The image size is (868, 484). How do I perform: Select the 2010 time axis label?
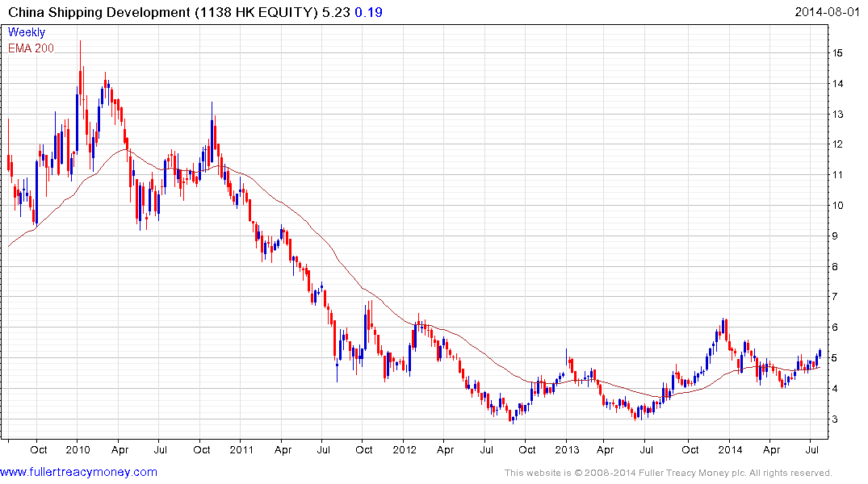(78, 449)
